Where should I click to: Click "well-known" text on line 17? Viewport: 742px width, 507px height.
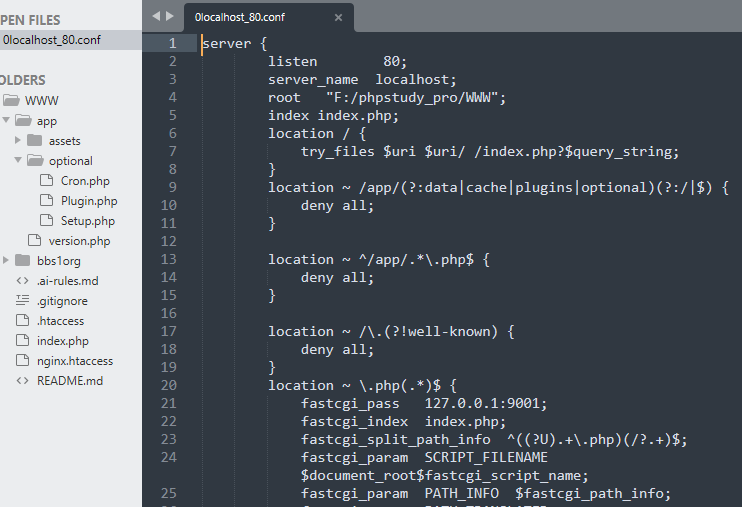449,331
